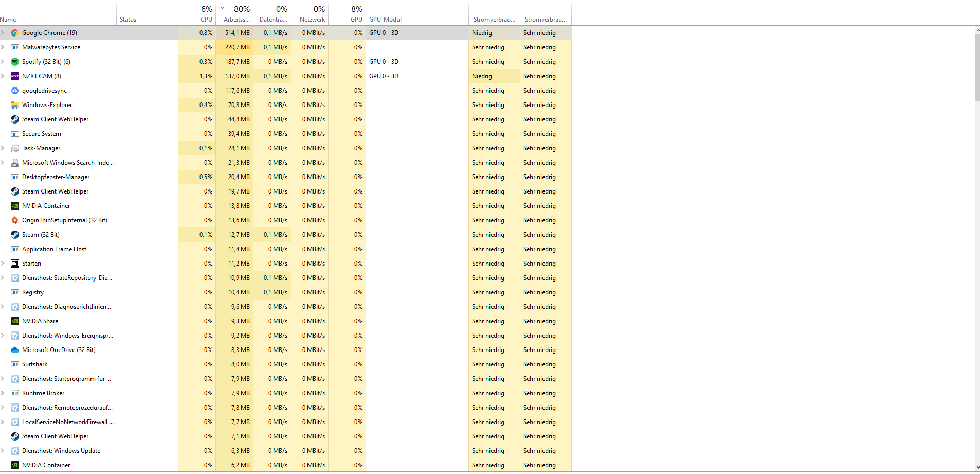Click the scrollbar up arrow
The height and width of the screenshot is (474, 980).
pos(977,30)
